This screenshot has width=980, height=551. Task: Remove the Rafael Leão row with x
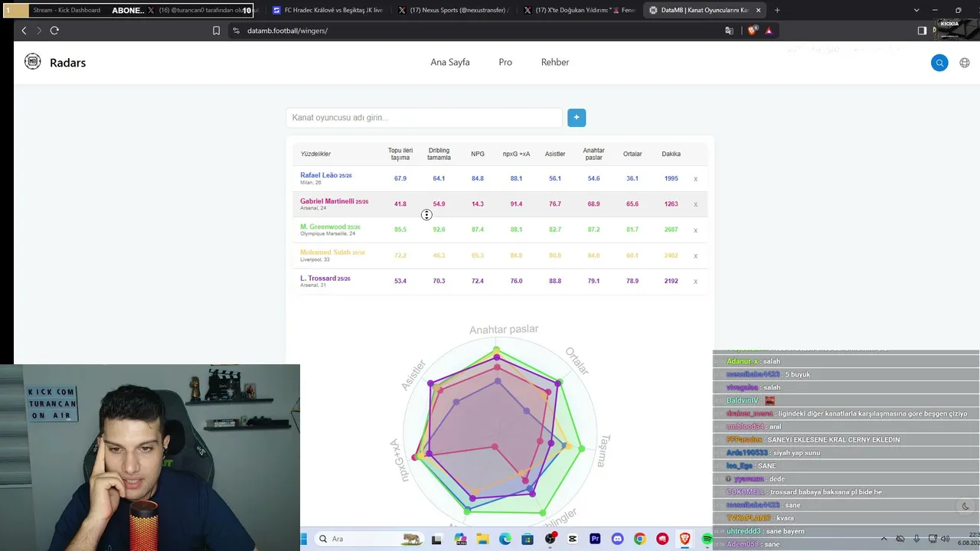coord(695,179)
